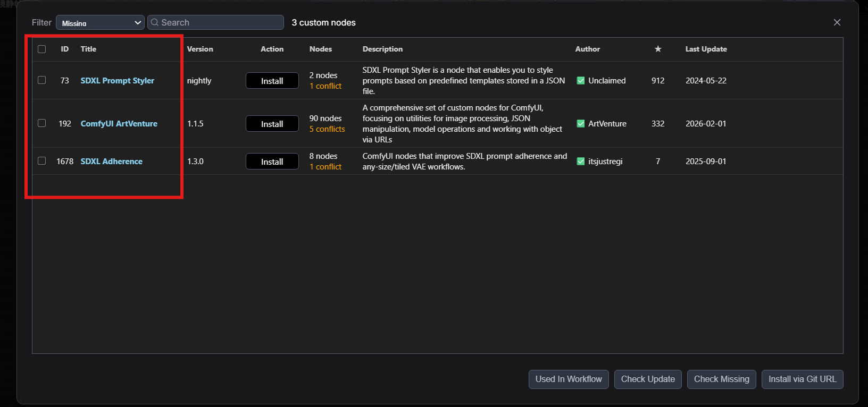Sort by the Title column header
Viewport: 868px width, 407px height.
(88, 49)
